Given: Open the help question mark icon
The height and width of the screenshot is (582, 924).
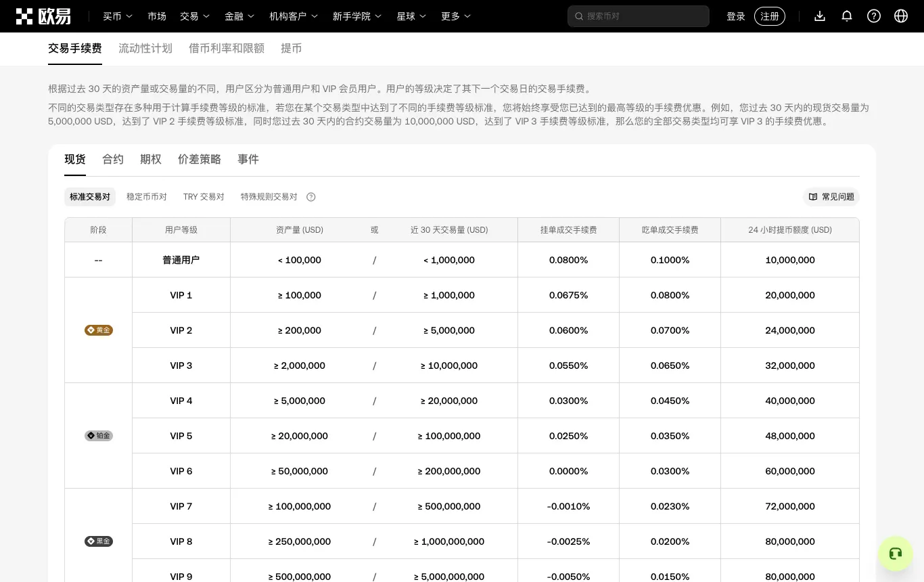Looking at the screenshot, I should 874,16.
